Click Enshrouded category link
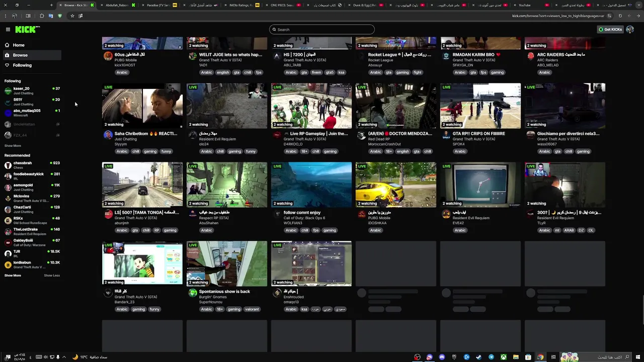 (293, 297)
